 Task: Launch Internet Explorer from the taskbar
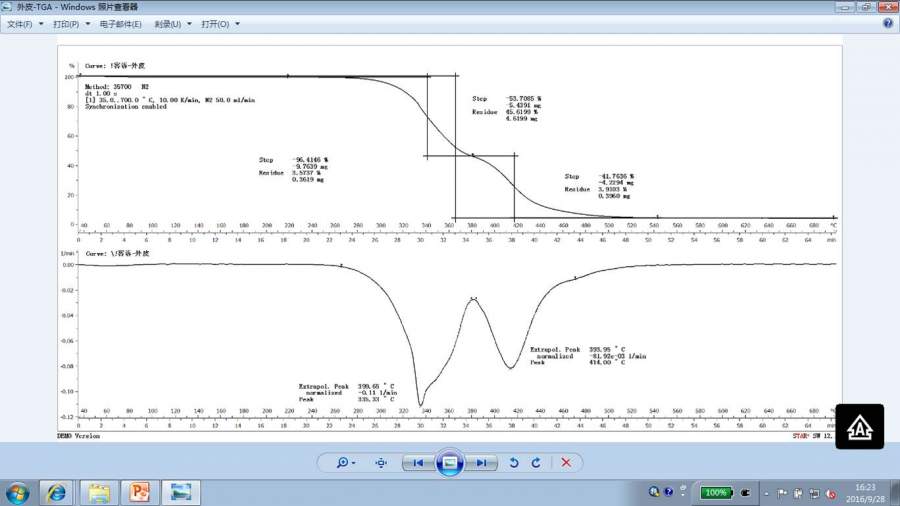(x=56, y=493)
